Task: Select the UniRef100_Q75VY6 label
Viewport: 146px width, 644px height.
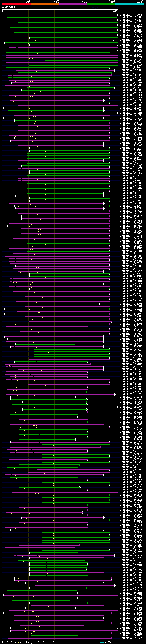Action: [x=131, y=53]
